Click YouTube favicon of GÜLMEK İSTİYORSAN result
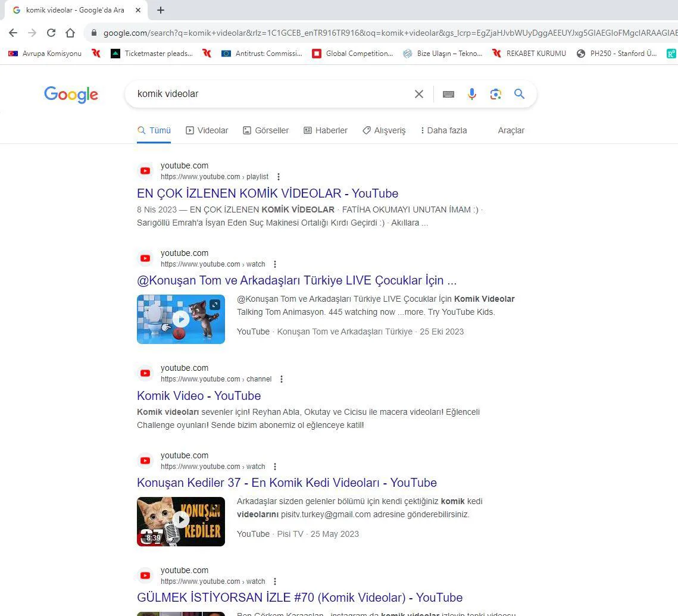Image resolution: width=678 pixels, height=616 pixels. click(145, 576)
